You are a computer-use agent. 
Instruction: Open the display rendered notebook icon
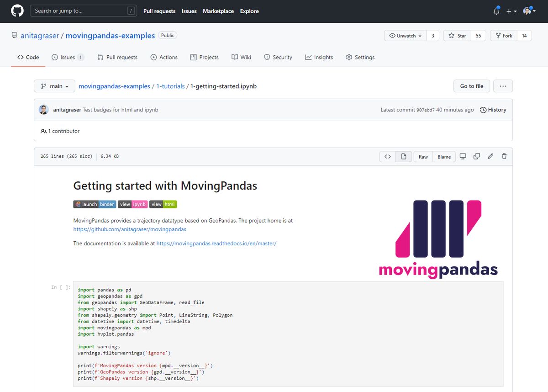[x=463, y=156]
